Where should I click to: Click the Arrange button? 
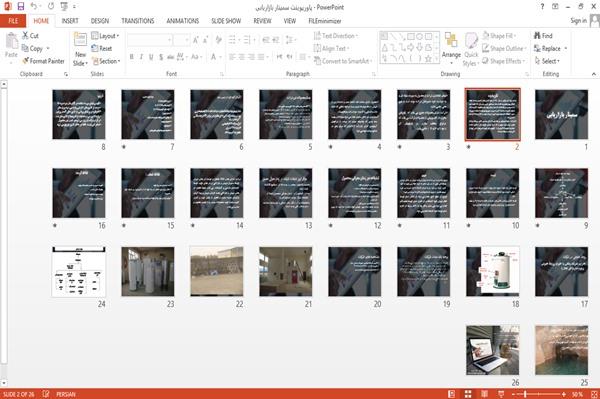(451, 49)
